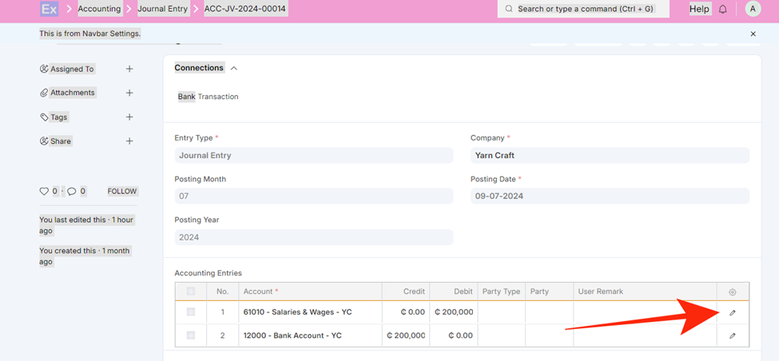Screen dimensions: 779x361
Task: Click the Party Type column header
Action: [x=501, y=291]
